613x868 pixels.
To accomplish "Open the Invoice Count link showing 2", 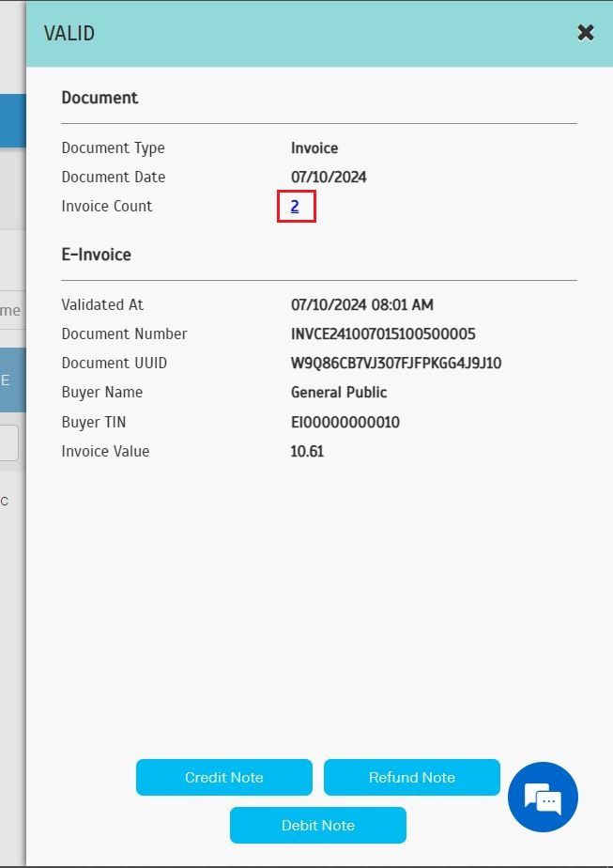I will pyautogui.click(x=295, y=207).
